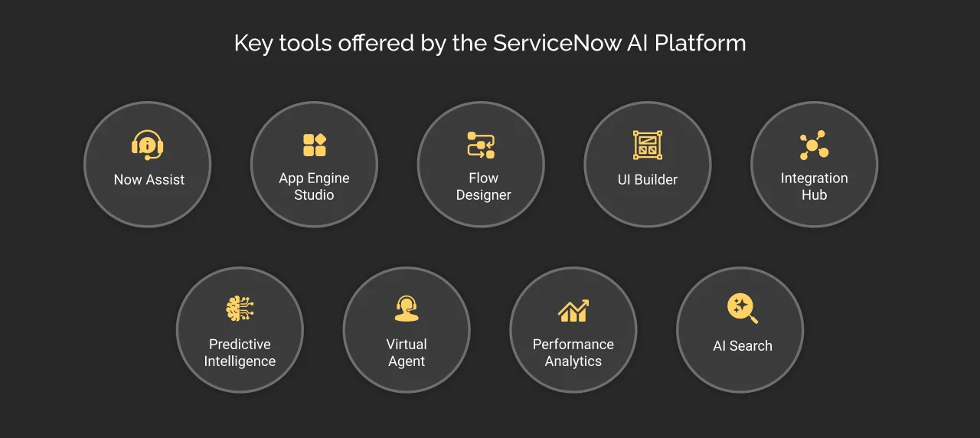
Task: Select the "Integration Hub" label
Action: tap(814, 186)
